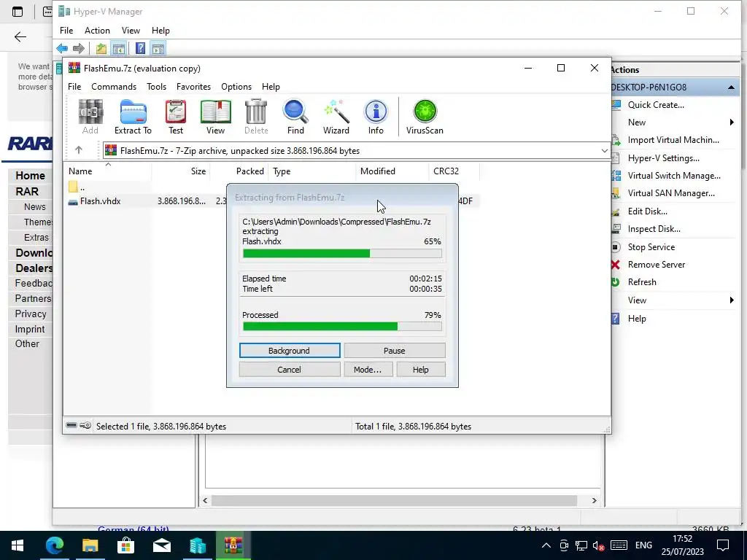Click Import Virtual Machine action

673,140
